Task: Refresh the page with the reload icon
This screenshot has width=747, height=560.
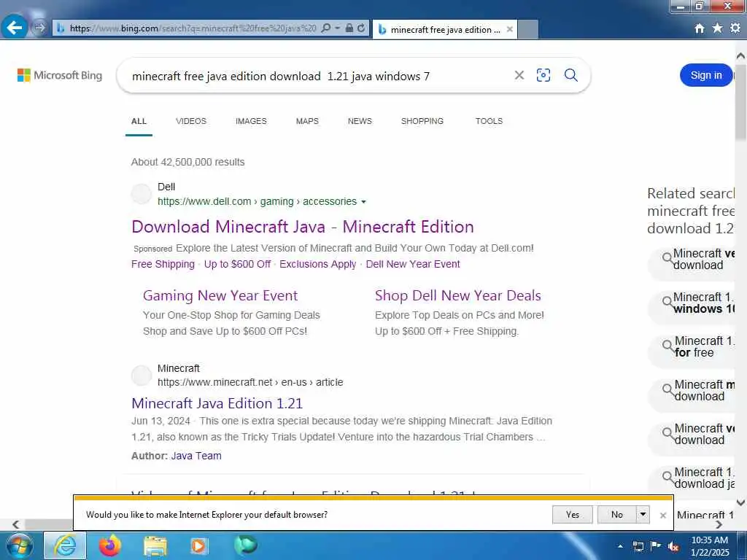Action: pos(361,28)
